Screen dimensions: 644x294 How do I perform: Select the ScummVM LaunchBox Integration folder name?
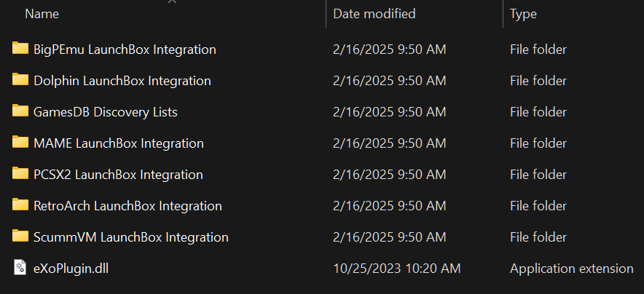pos(131,237)
